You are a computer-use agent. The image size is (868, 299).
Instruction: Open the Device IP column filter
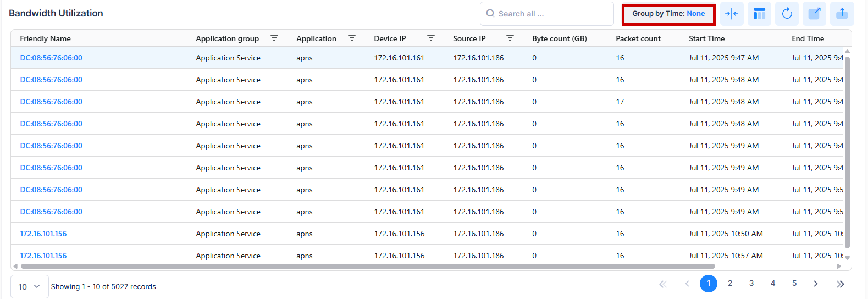point(431,38)
